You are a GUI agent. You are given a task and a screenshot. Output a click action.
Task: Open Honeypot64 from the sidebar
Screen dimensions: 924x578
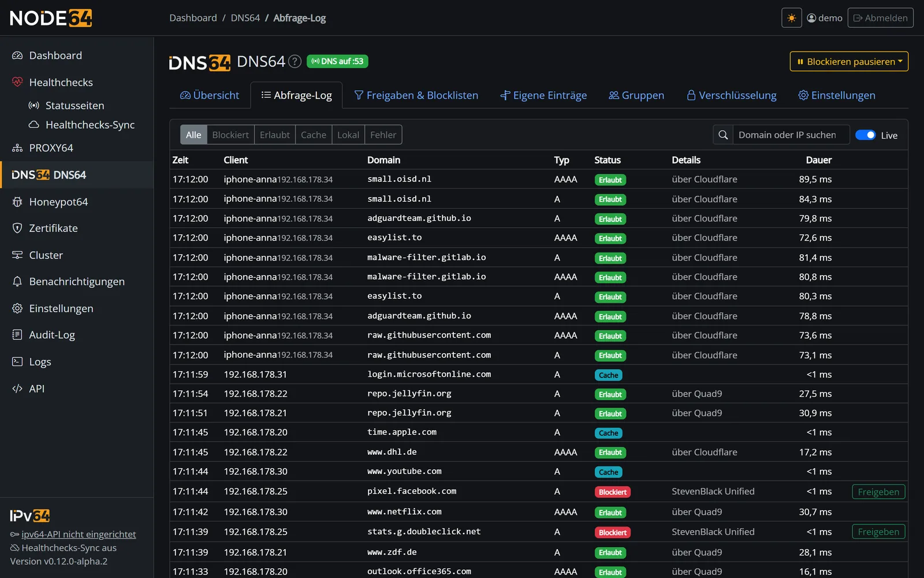point(58,202)
